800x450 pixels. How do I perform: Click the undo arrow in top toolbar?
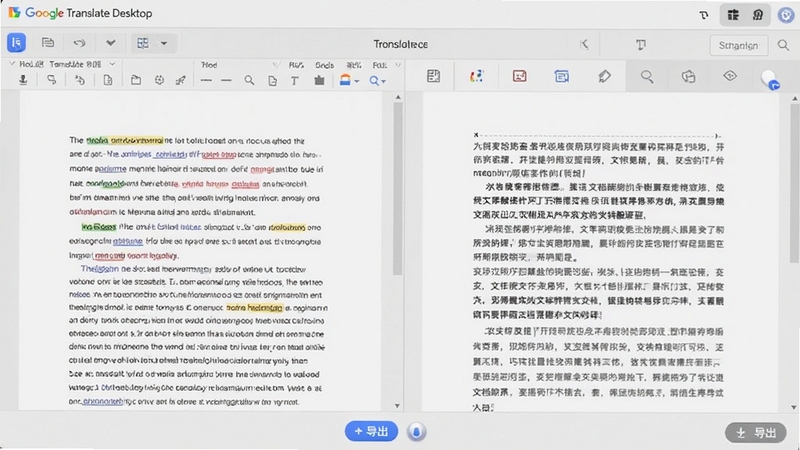tap(79, 43)
